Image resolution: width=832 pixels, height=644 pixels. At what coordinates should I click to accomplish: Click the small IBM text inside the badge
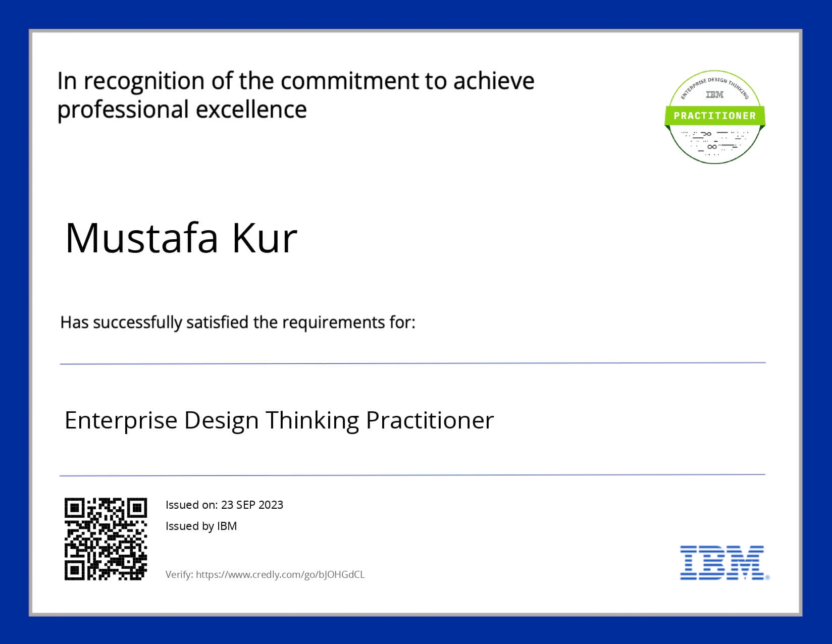[714, 95]
